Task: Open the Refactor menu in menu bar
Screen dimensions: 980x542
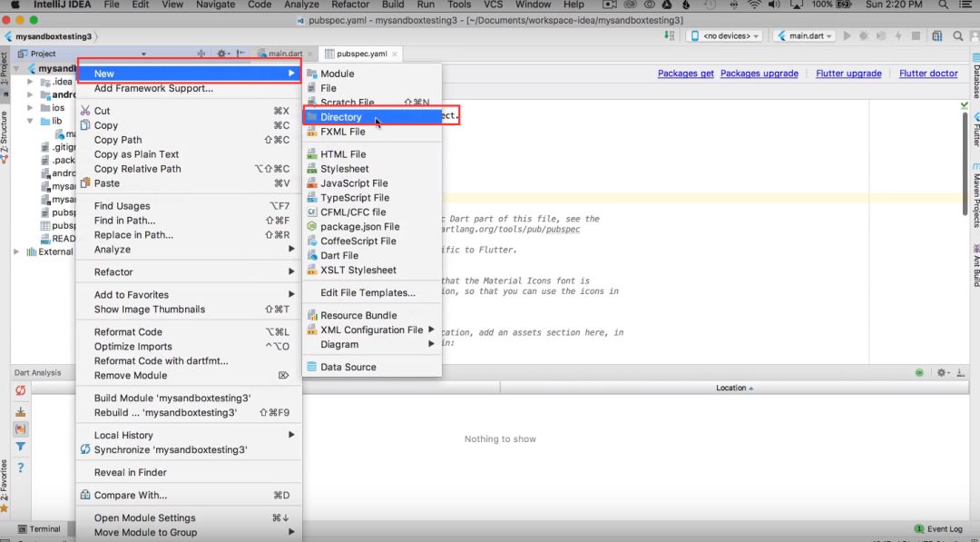Action: [x=350, y=5]
